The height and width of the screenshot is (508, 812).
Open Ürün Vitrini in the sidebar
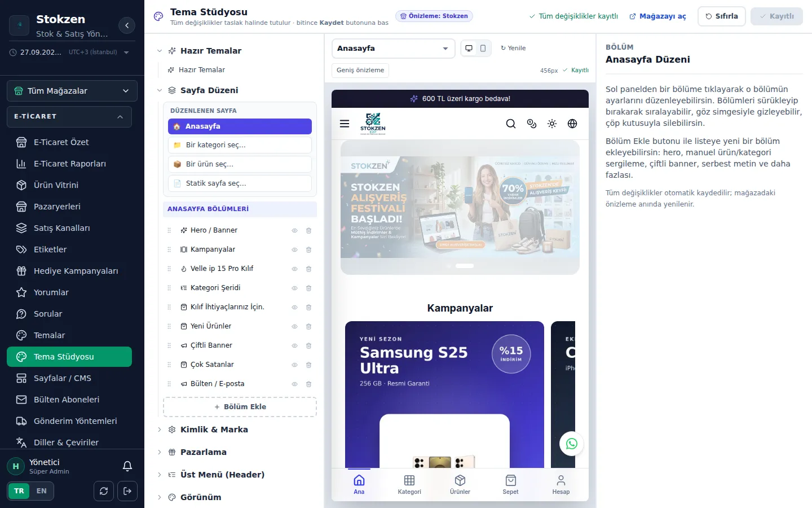69,185
